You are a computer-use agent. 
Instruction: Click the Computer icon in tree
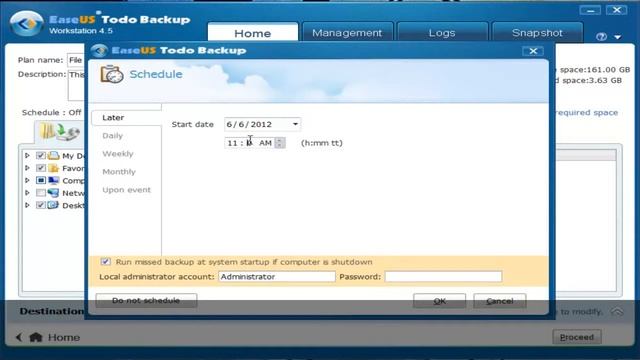pyautogui.click(x=53, y=180)
